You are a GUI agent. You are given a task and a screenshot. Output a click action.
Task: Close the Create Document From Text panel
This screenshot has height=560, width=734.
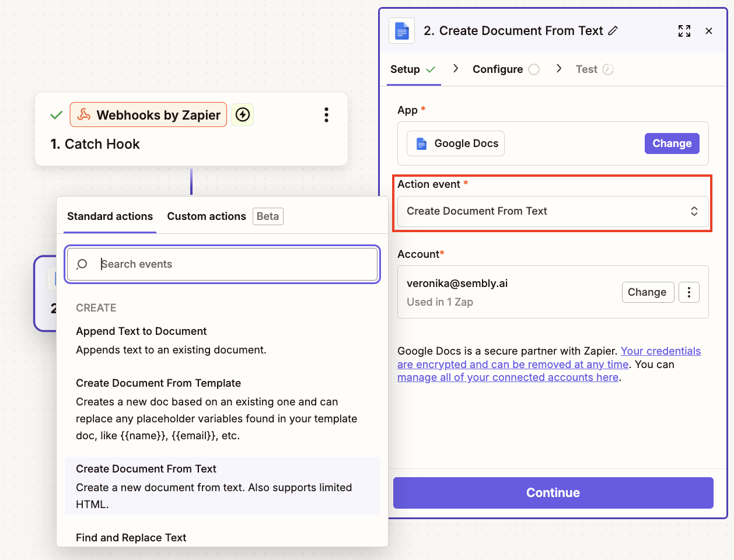pyautogui.click(x=709, y=31)
